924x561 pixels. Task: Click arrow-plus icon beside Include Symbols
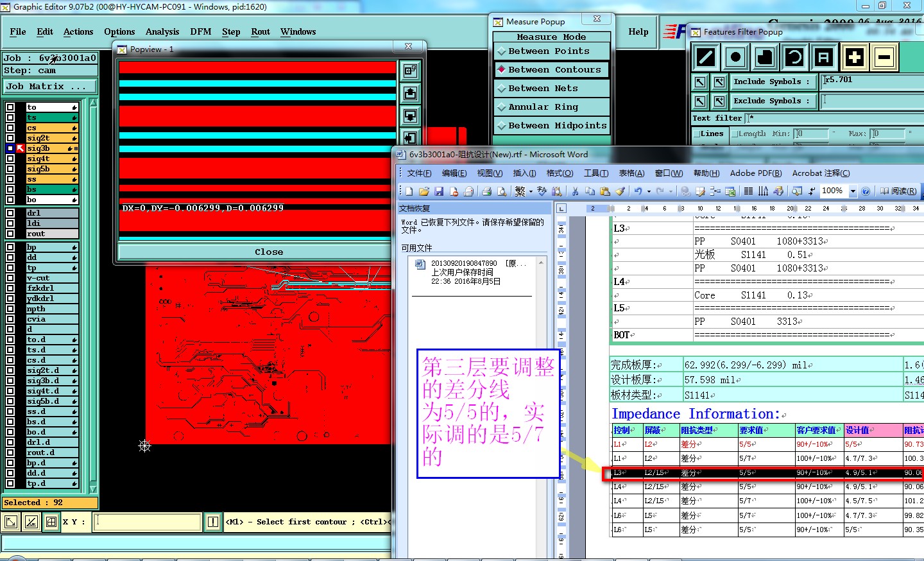[x=719, y=82]
